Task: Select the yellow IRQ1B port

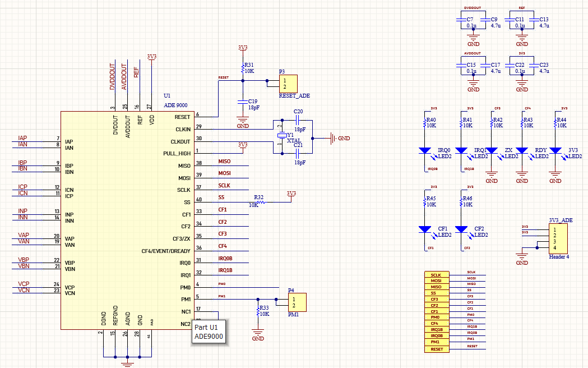Action: pyautogui.click(x=437, y=330)
